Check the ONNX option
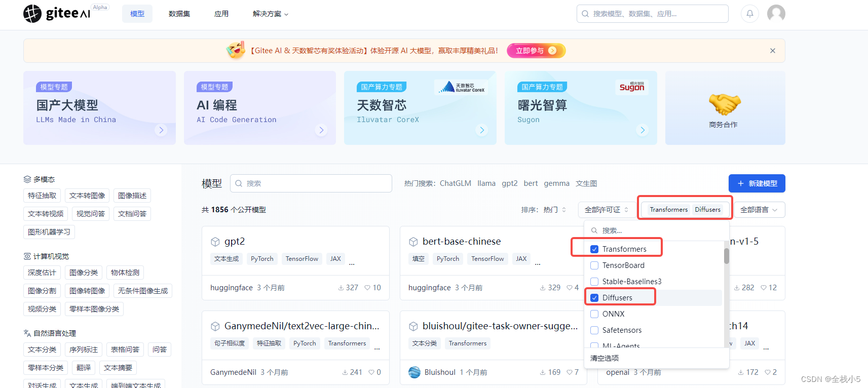Viewport: 868px width, 388px height. tap(594, 314)
